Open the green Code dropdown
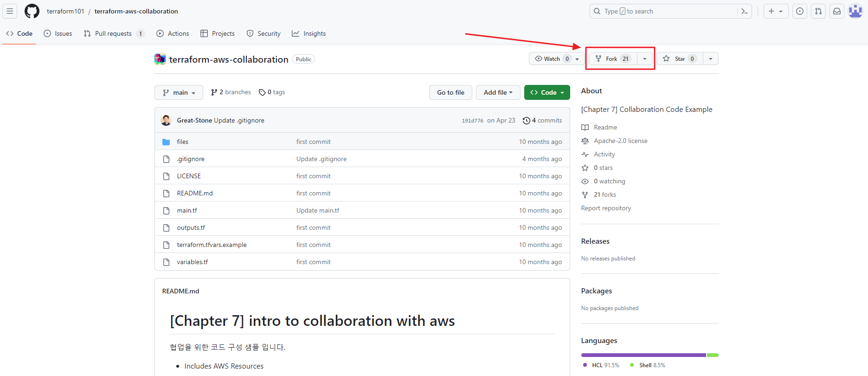868x376 pixels. 547,92
